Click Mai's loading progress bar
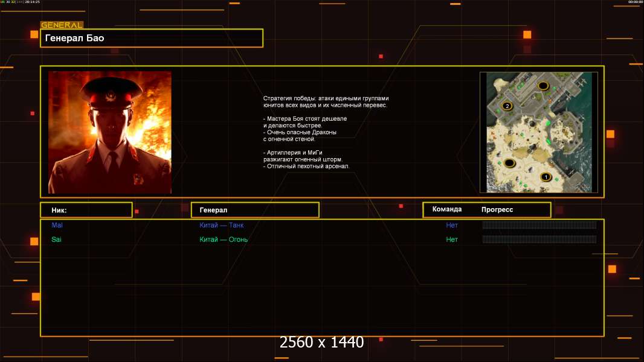 point(539,224)
